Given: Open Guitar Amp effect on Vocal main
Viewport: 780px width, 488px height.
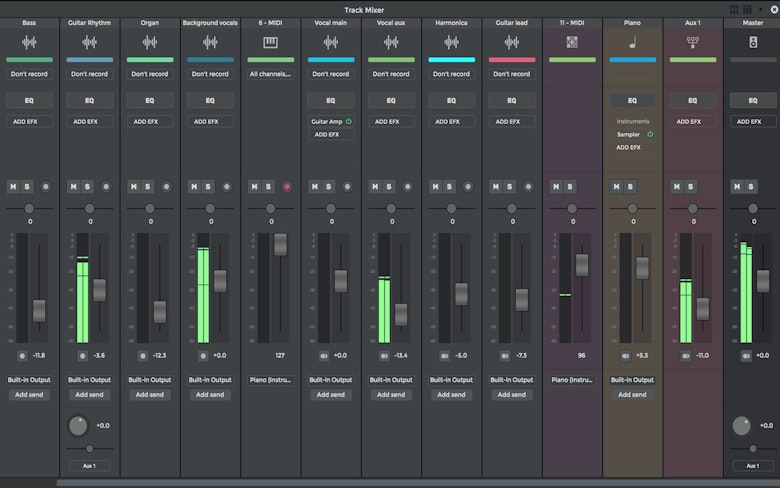Looking at the screenshot, I should click(326, 121).
